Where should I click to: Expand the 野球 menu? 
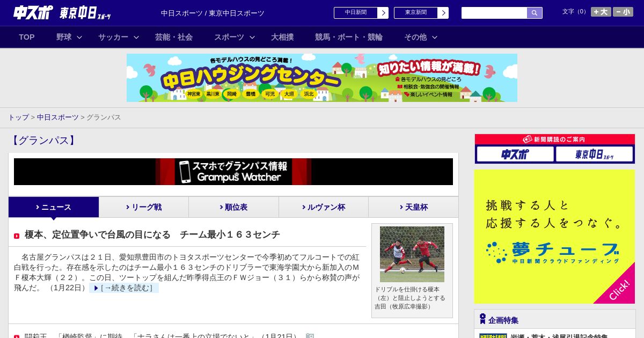(69, 37)
